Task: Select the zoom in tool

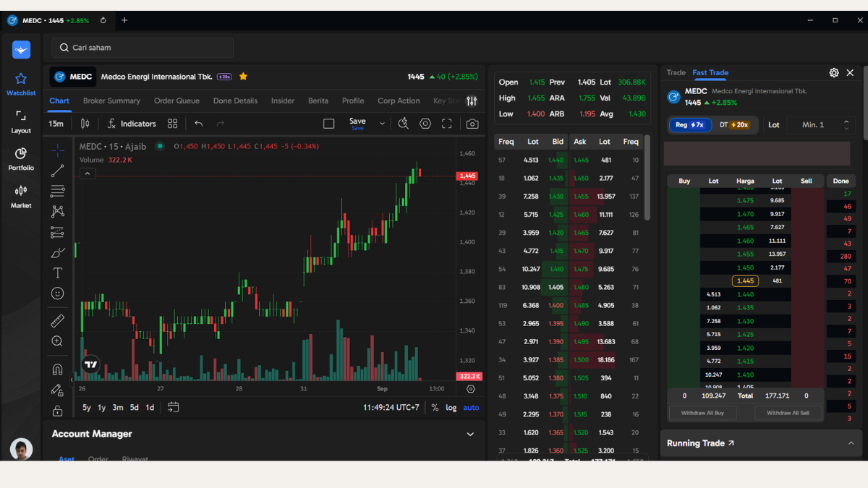Action: point(57,341)
